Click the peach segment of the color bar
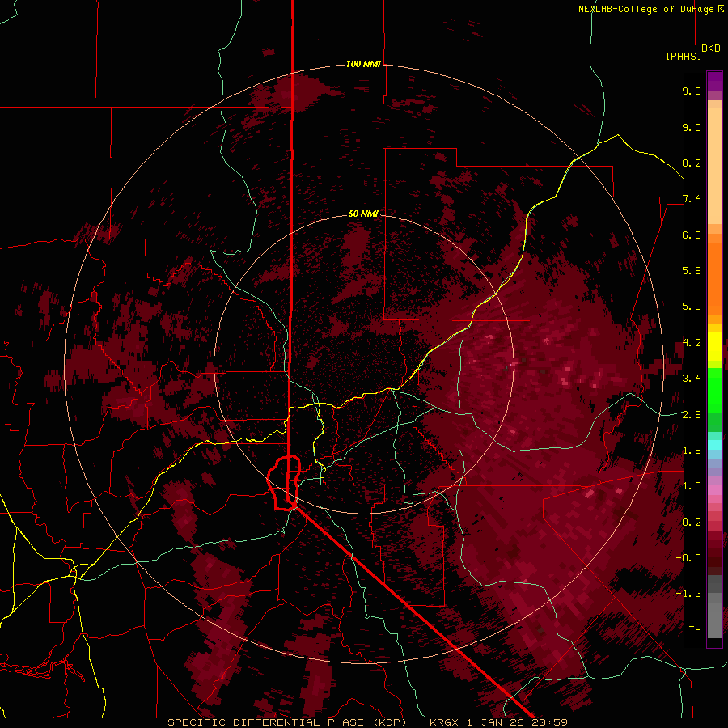 (x=714, y=166)
